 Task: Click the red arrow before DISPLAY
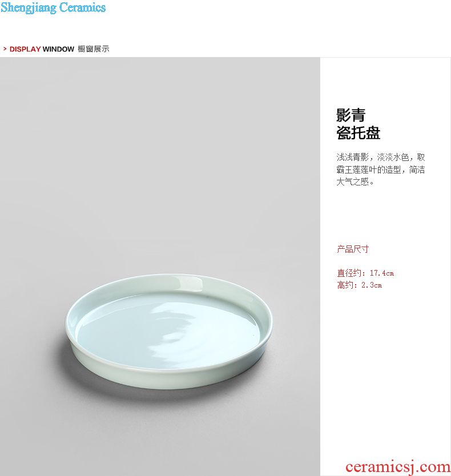click(x=5, y=49)
